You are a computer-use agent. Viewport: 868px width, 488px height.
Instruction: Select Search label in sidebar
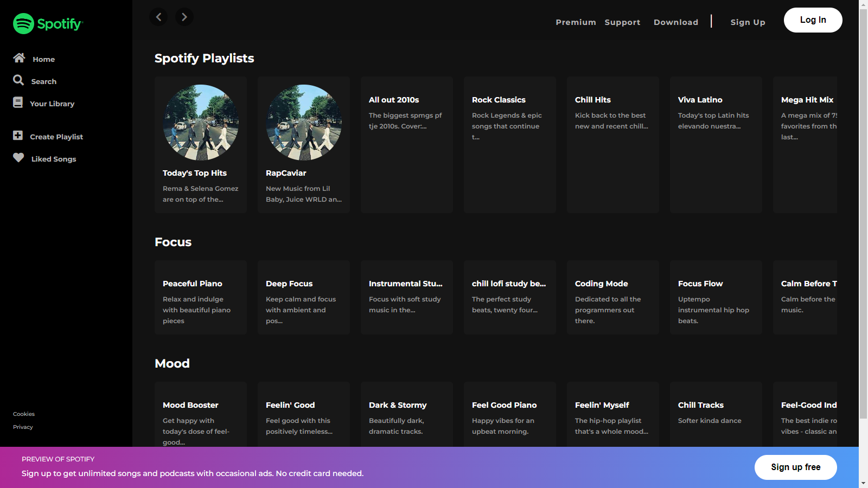tap(44, 81)
